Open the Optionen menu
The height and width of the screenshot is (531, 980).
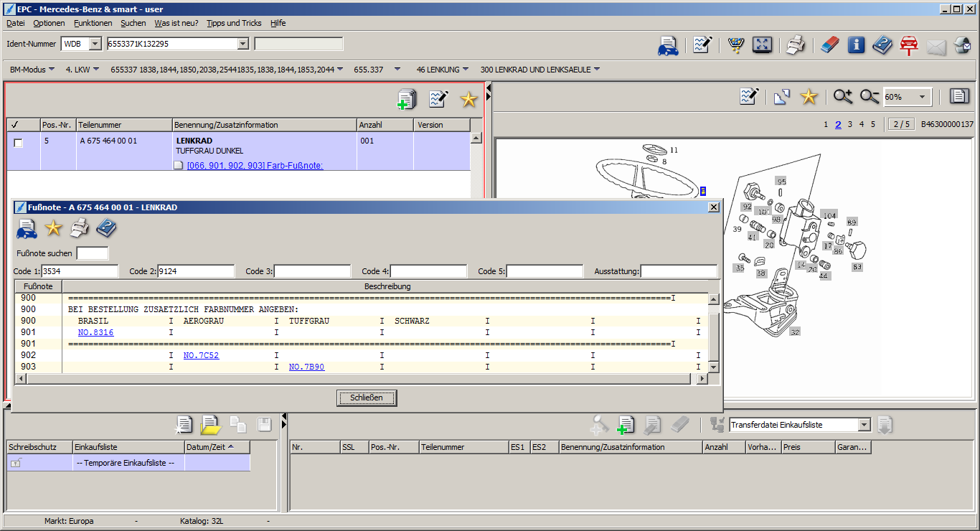click(x=49, y=23)
